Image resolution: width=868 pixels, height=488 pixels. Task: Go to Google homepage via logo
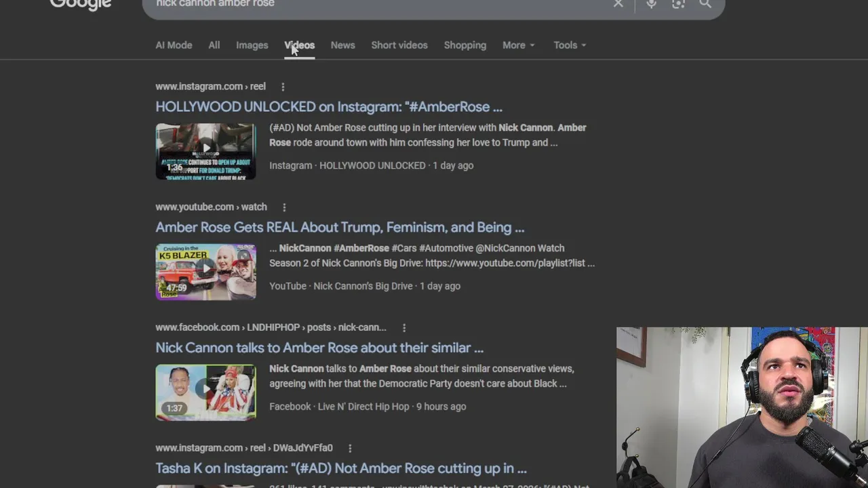[80, 4]
